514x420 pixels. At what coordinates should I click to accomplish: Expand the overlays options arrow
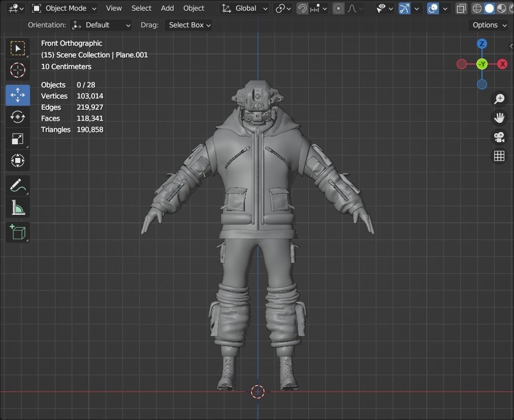445,9
